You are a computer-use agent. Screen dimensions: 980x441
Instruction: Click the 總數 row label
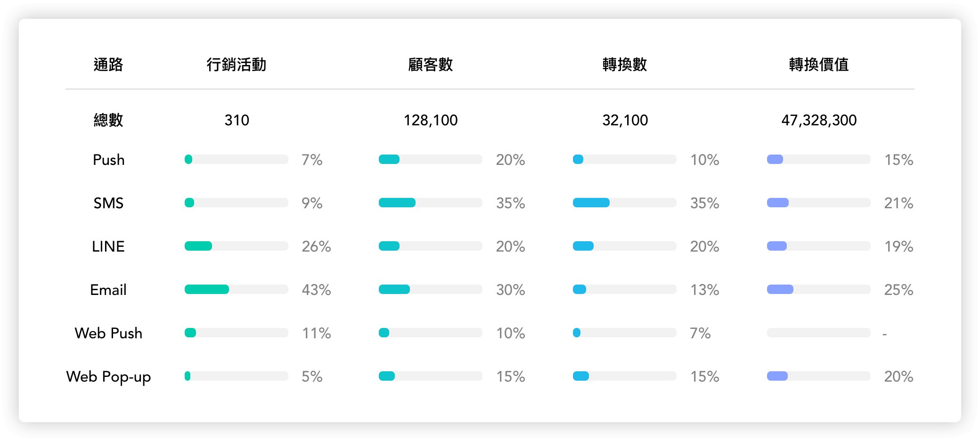(x=108, y=120)
